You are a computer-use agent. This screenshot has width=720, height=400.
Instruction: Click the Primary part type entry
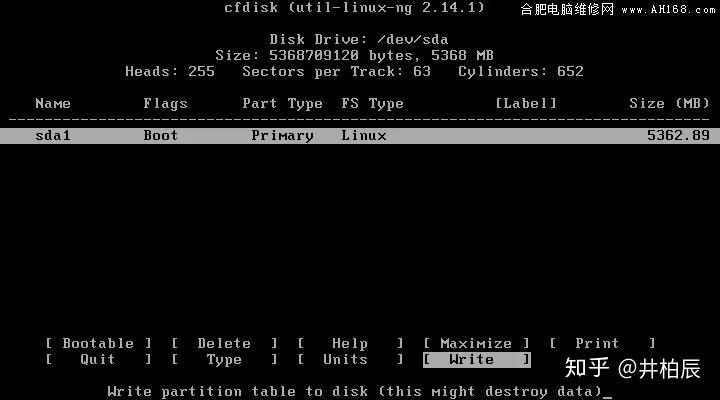282,135
